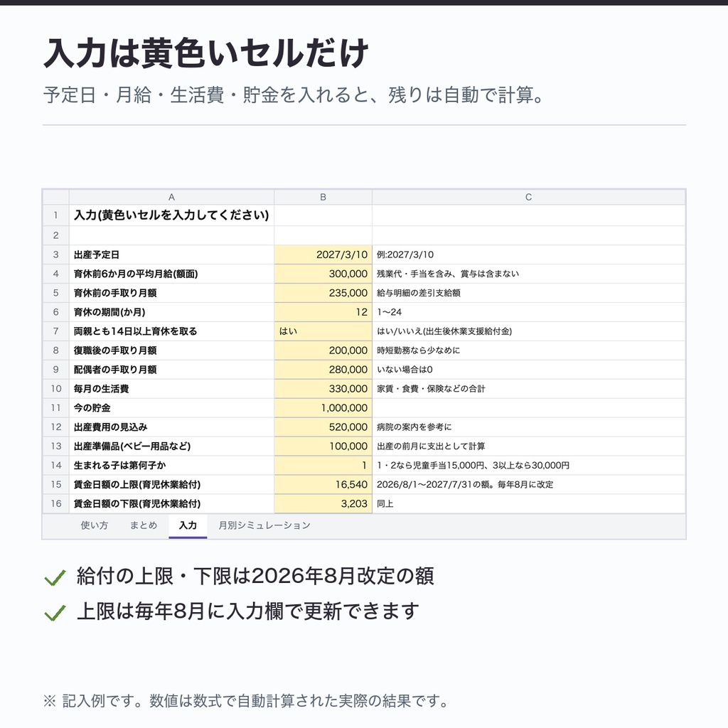Click the label 毎月の生活費
Screen dimensions: 728x728
tap(101, 389)
